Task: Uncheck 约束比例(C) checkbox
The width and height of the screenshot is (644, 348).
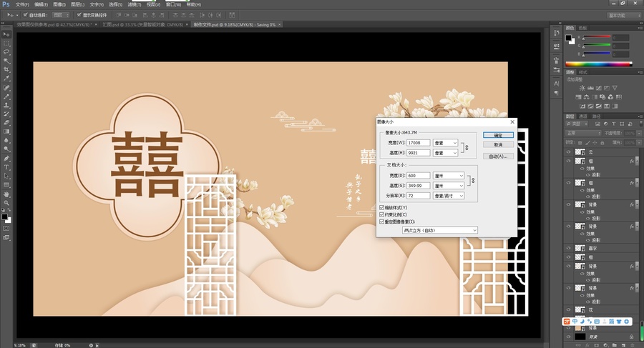Action: coord(381,214)
